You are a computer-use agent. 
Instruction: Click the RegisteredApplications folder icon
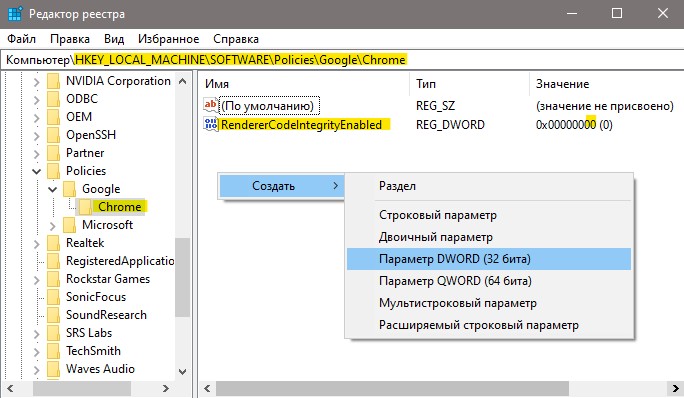(x=54, y=261)
